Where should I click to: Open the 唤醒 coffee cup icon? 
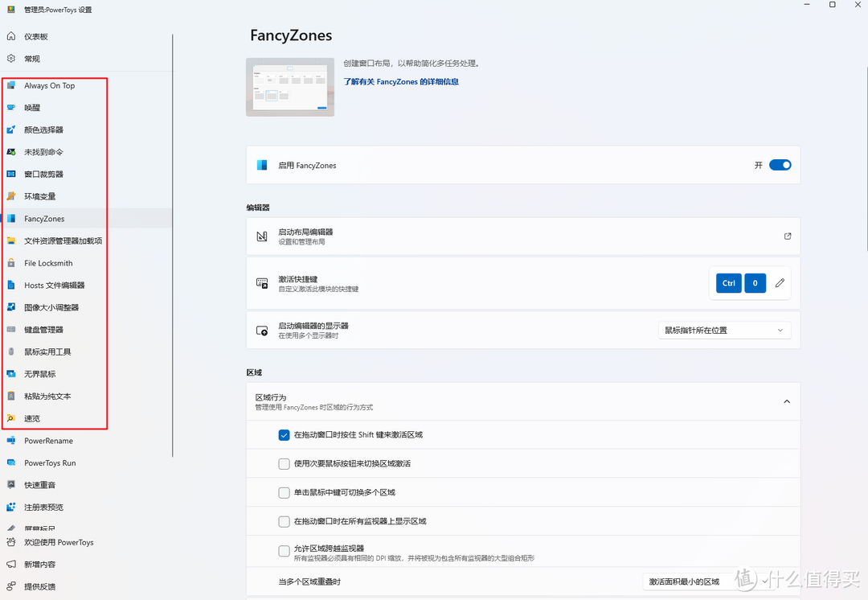(x=11, y=108)
